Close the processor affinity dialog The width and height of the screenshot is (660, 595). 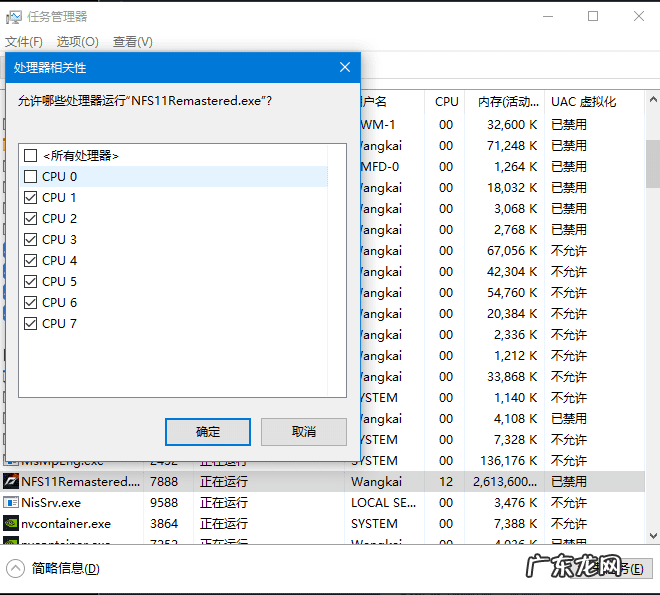point(345,68)
